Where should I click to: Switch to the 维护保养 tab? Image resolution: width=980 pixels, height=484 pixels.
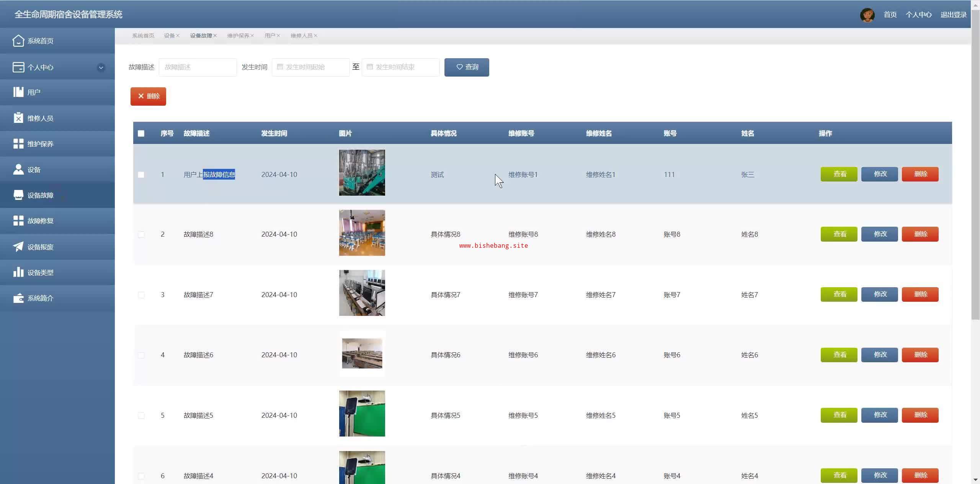coord(238,36)
